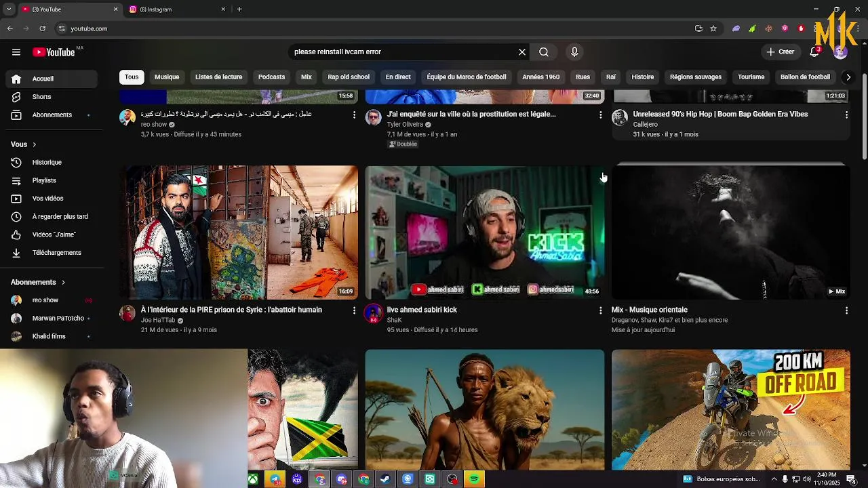The height and width of the screenshot is (488, 868).
Task: Open Téléchargements in sidebar
Action: pyautogui.click(x=53, y=253)
